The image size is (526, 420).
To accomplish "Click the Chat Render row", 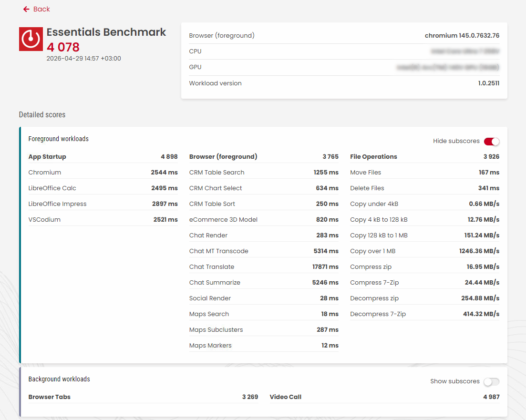I will click(264, 236).
